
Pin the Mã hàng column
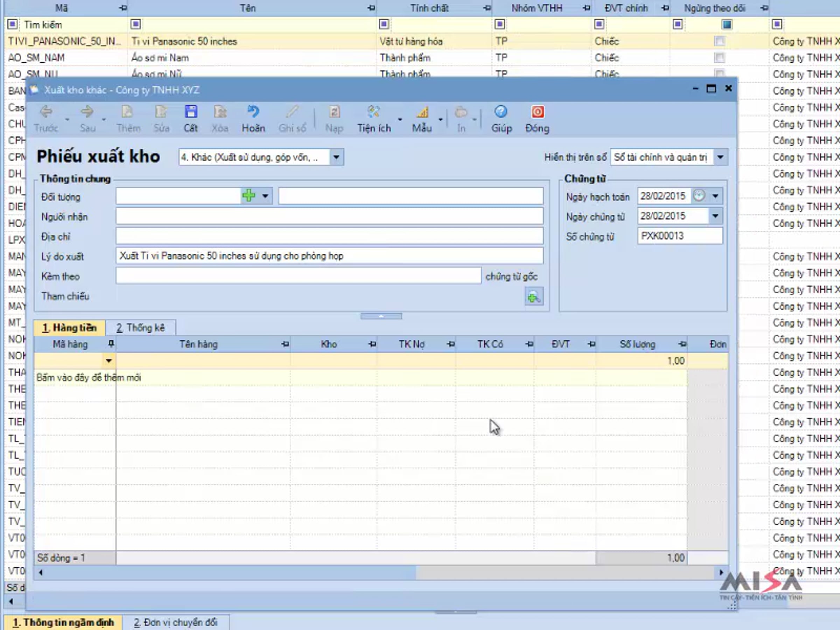(111, 344)
